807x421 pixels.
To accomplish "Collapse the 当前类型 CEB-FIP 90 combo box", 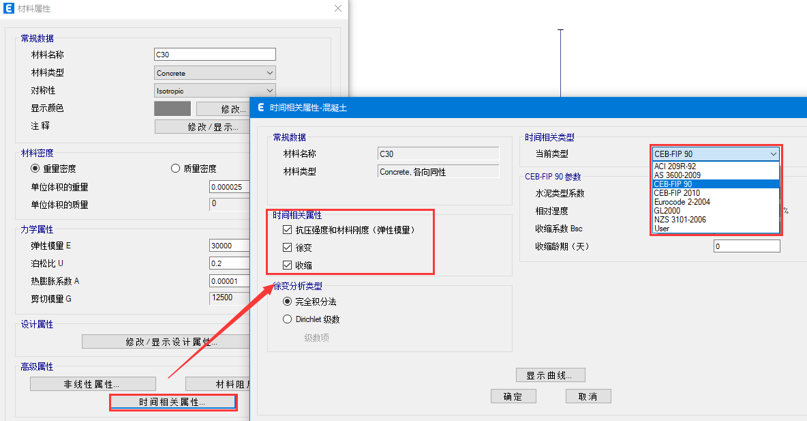I will tap(716, 154).
